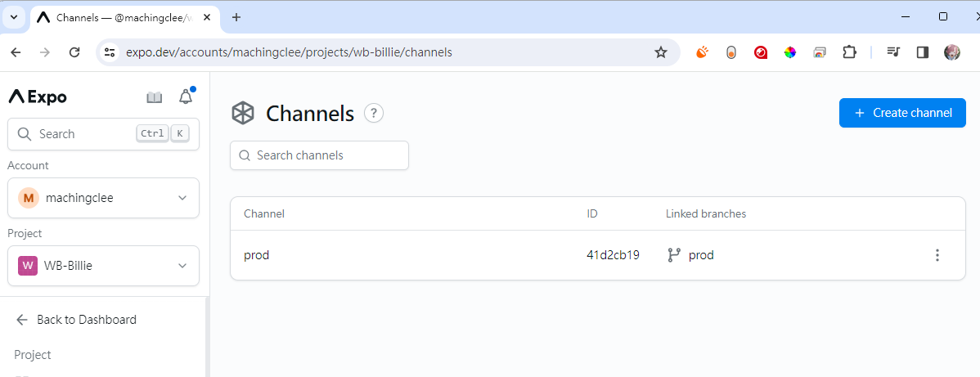
Task: Open the extension icon left of the puzzle piece
Action: click(x=820, y=52)
